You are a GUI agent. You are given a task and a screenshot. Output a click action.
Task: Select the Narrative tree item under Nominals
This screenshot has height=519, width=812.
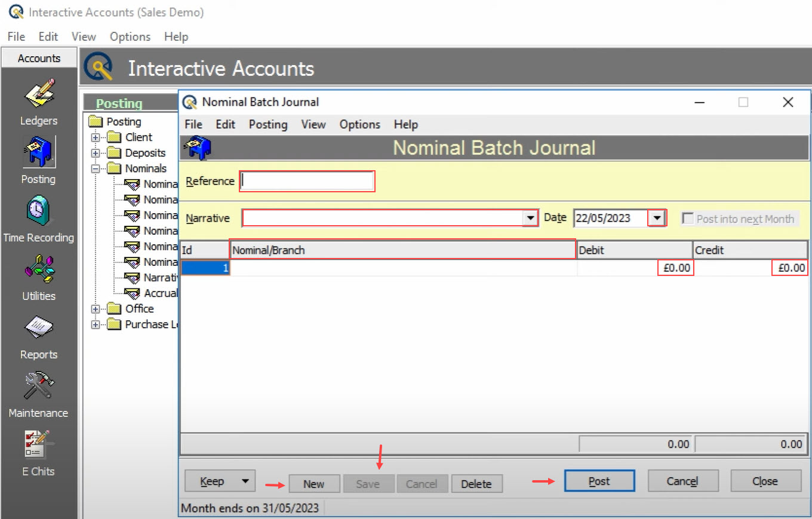click(161, 278)
